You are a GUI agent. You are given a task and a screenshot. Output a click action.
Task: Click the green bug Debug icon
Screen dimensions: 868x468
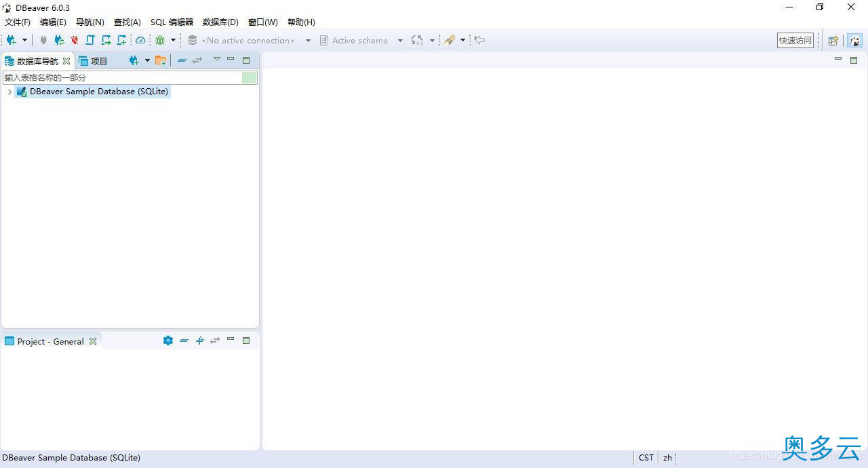click(x=160, y=40)
